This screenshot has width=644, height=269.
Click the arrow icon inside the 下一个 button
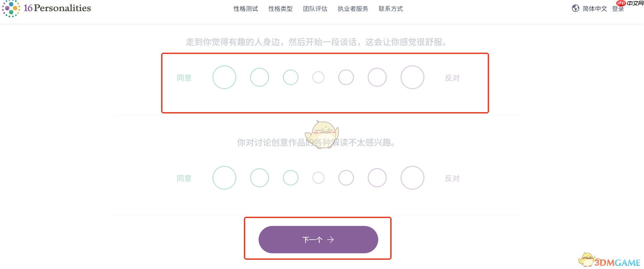(330, 240)
